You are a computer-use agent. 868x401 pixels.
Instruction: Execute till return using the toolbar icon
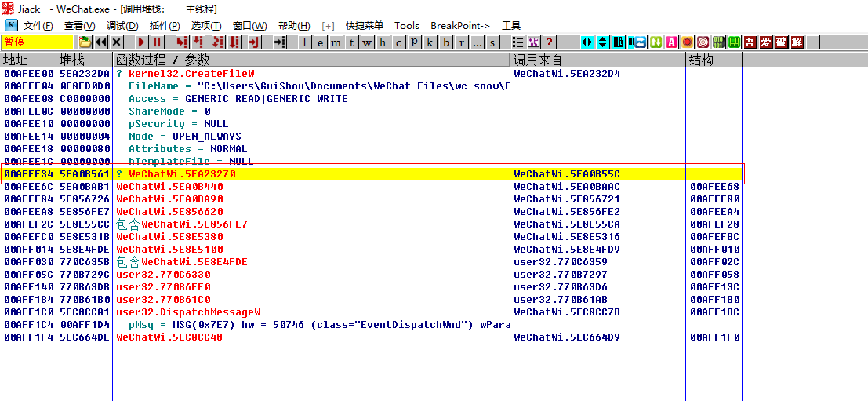point(254,42)
